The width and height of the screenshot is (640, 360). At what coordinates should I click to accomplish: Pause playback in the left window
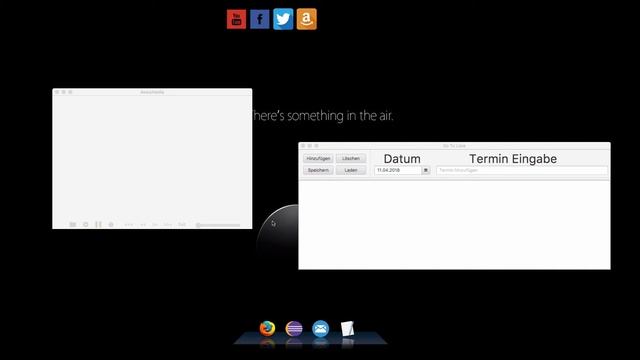(x=98, y=224)
